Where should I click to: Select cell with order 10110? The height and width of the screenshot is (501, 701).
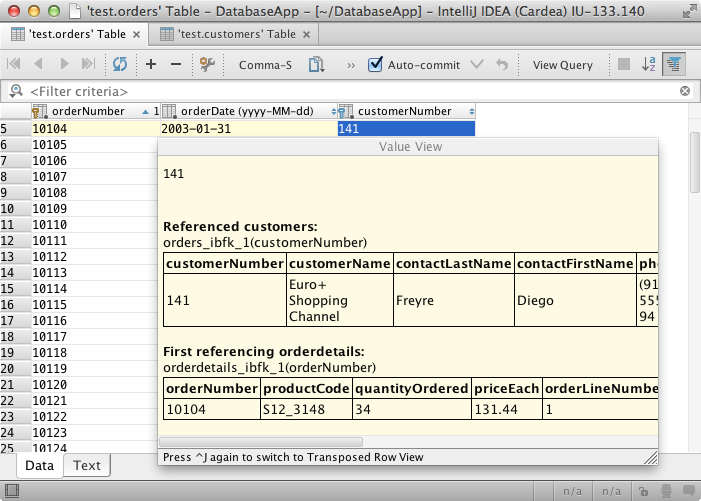94,225
